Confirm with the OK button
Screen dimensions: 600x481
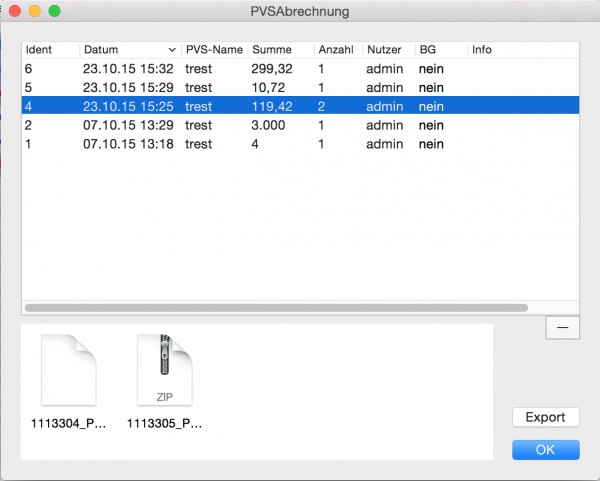(545, 449)
